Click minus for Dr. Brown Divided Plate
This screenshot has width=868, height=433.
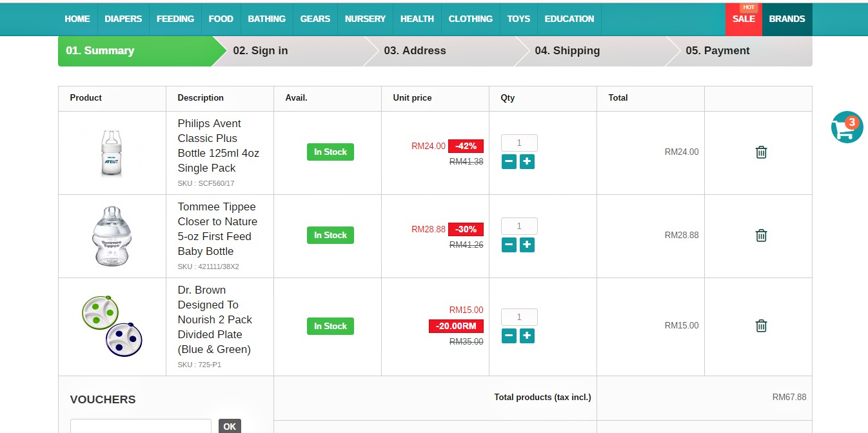click(x=509, y=336)
